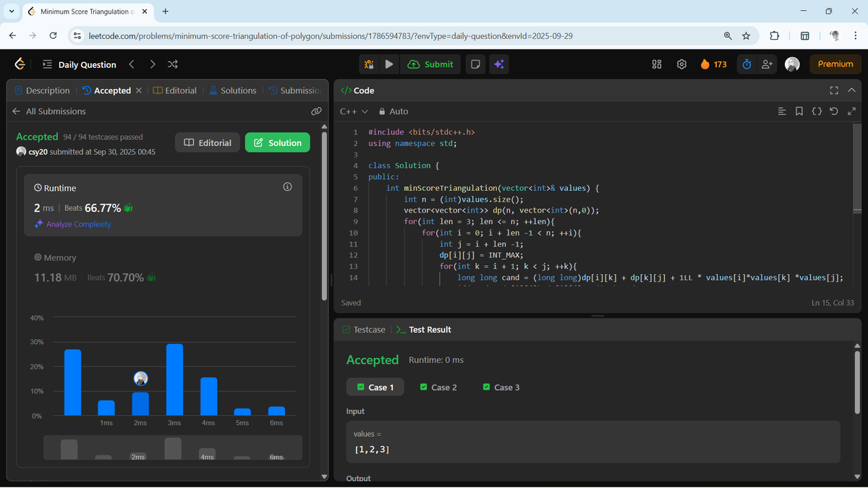
Task: Switch to the Testcase tab
Action: (x=364, y=330)
